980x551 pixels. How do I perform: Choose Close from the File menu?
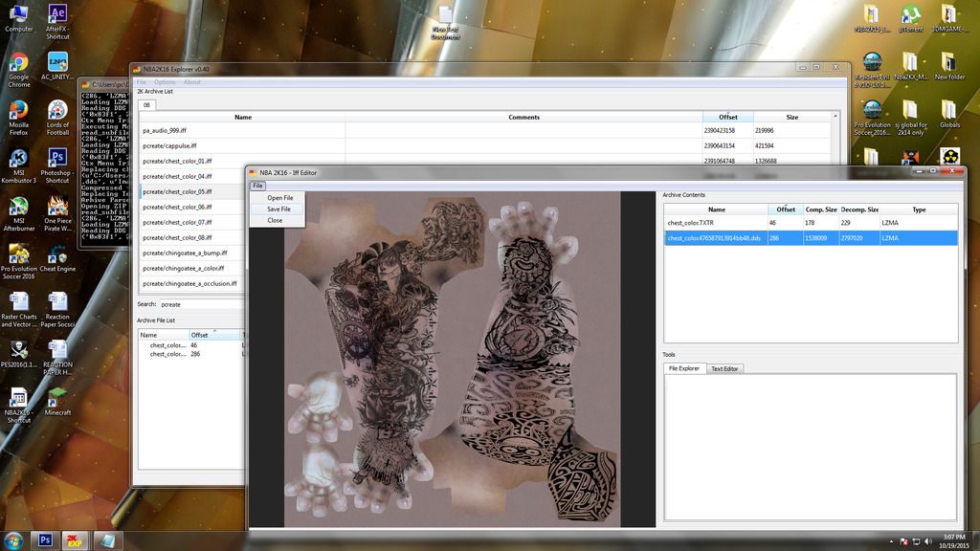(275, 220)
